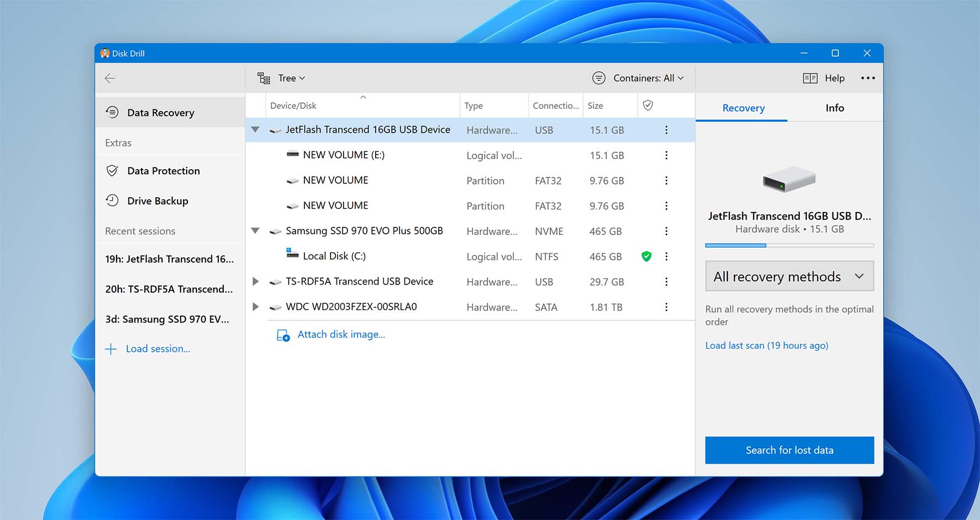Click Load last scan (19 hours ago)
Viewport: 980px width, 520px height.
pos(767,345)
